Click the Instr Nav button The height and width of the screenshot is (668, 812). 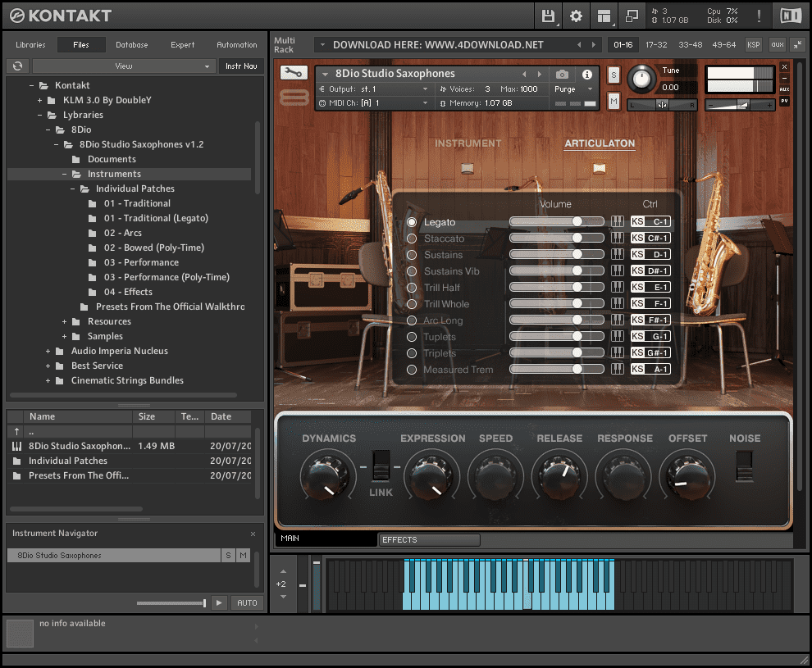point(241,66)
